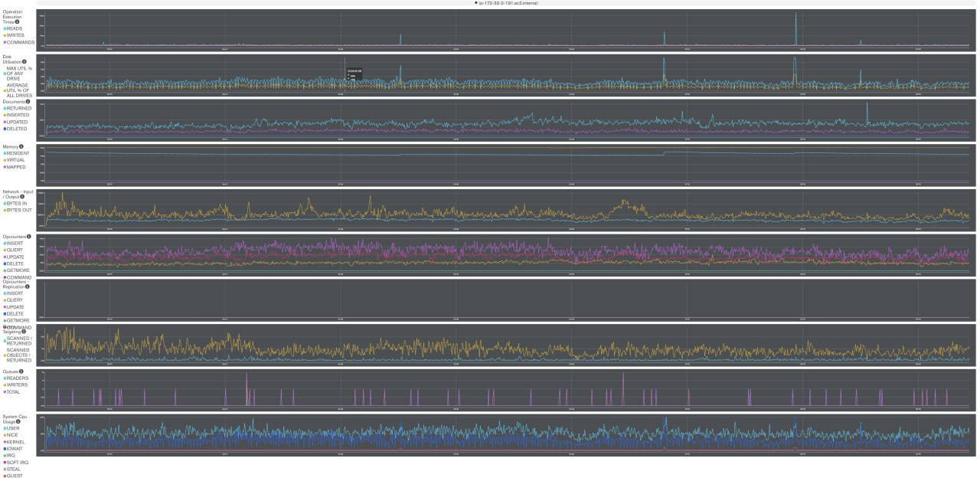Toggle UPDATE series in Opcounters - Replication legend
Viewport: 980px width, 481px height.
(x=14, y=307)
